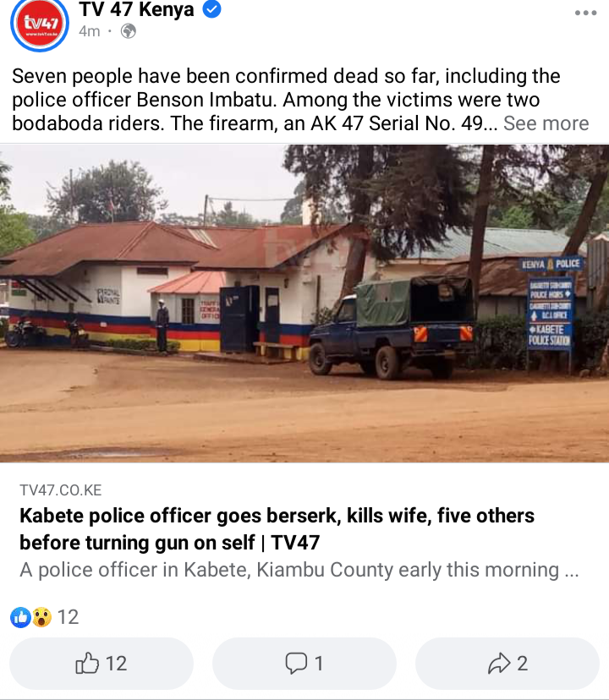609x700 pixels.
Task: Click the TV47.CO.KE source domain
Action: tap(61, 490)
